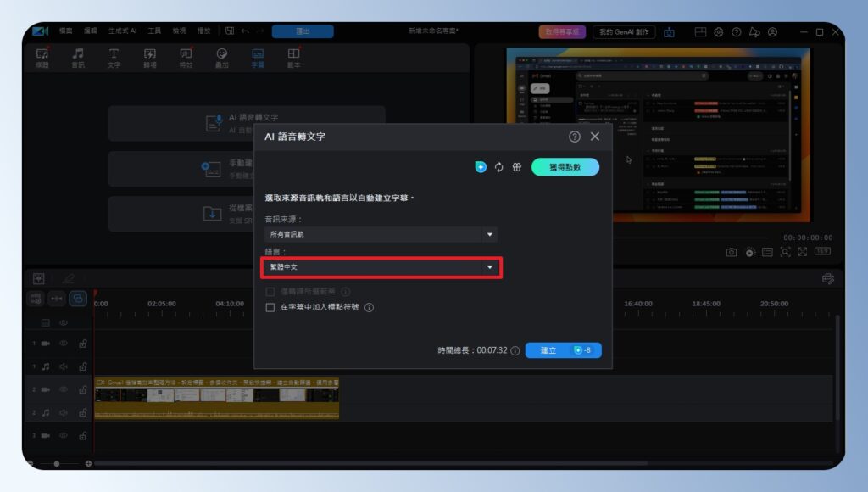Click the 獲得點數 (Get Points) button

[x=564, y=167]
